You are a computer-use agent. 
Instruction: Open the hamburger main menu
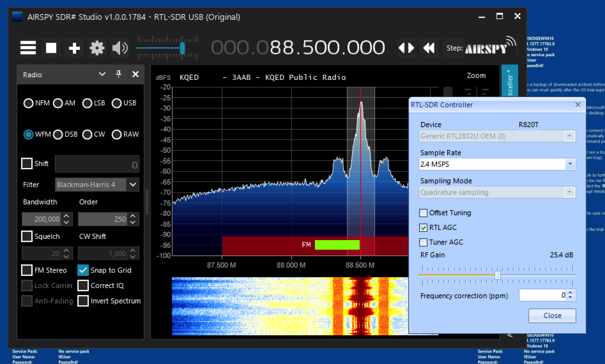(28, 48)
